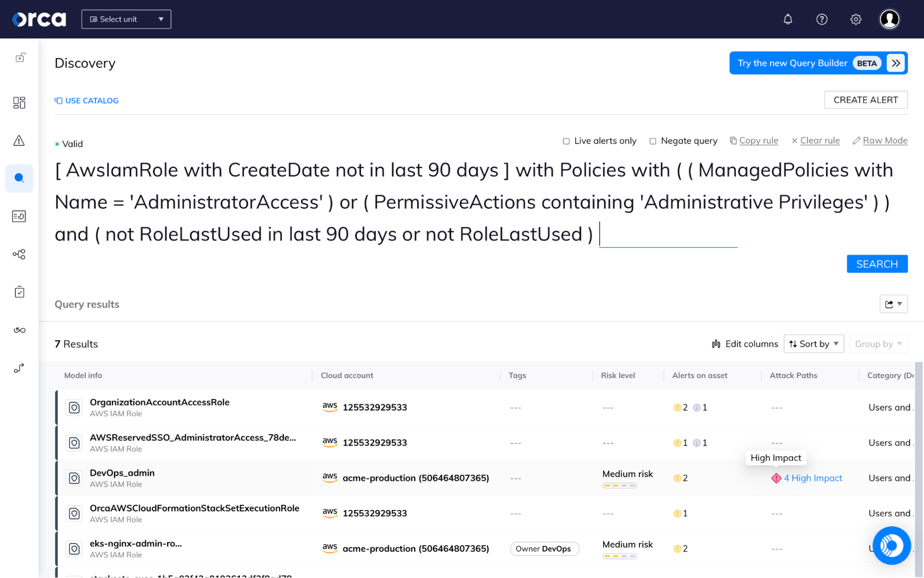Image resolution: width=924 pixels, height=578 pixels.
Task: Open the Select unit dropdown
Action: point(126,19)
